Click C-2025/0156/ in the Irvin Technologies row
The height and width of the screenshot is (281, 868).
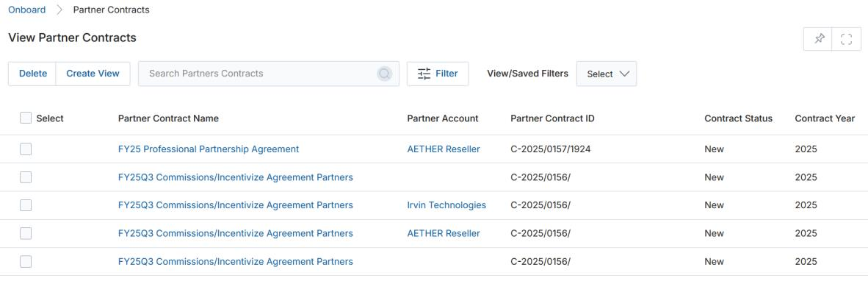[x=540, y=205]
